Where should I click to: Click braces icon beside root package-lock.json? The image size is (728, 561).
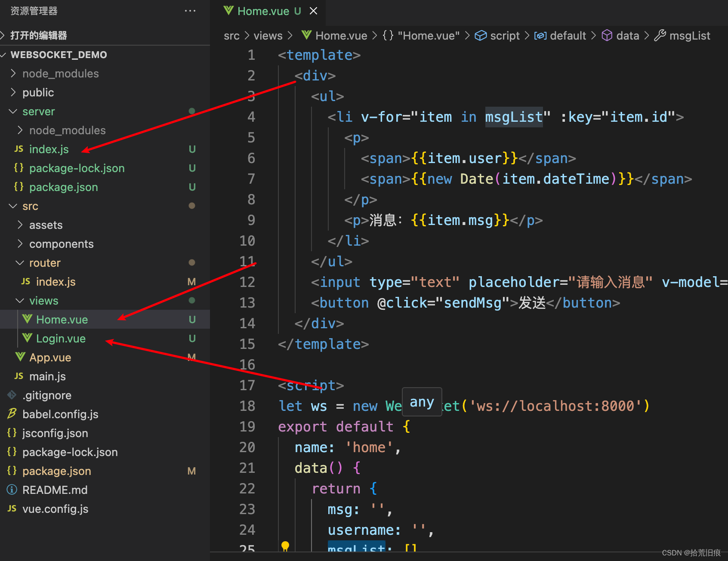(x=12, y=452)
